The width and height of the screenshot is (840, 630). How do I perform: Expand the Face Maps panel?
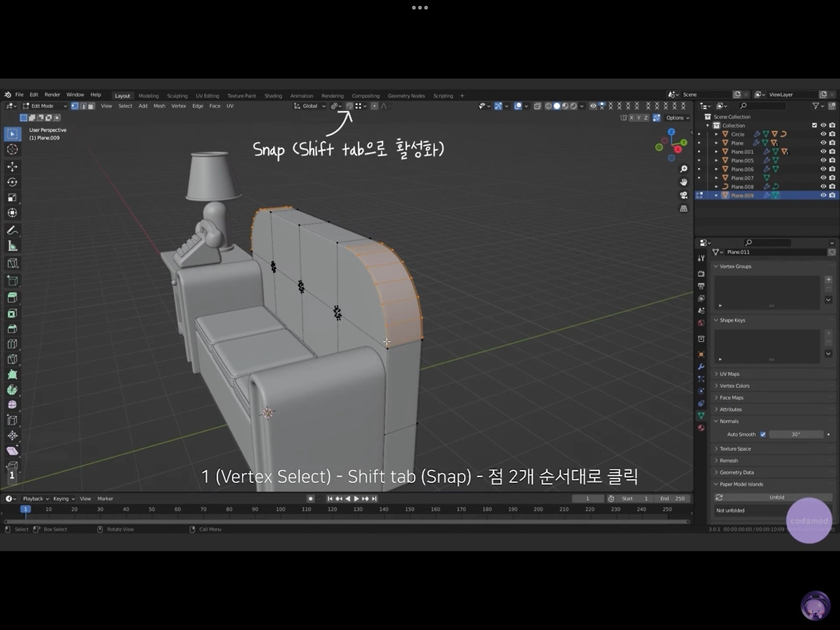click(x=731, y=398)
